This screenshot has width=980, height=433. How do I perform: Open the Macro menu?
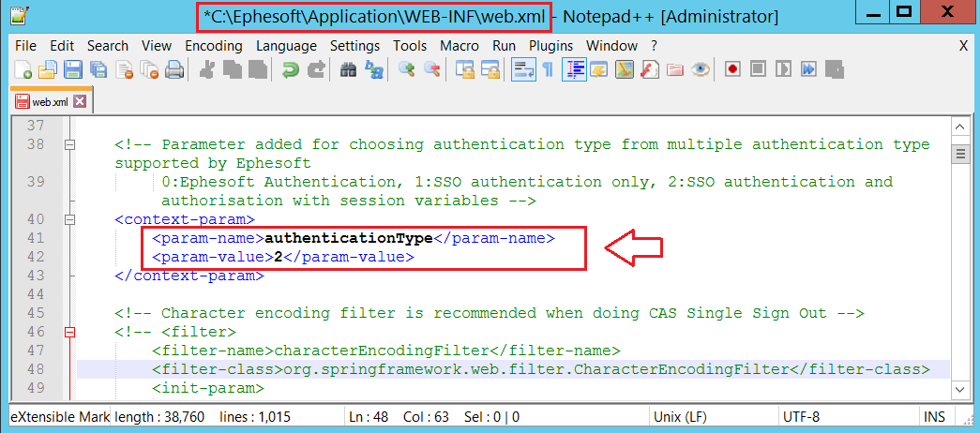tap(460, 46)
